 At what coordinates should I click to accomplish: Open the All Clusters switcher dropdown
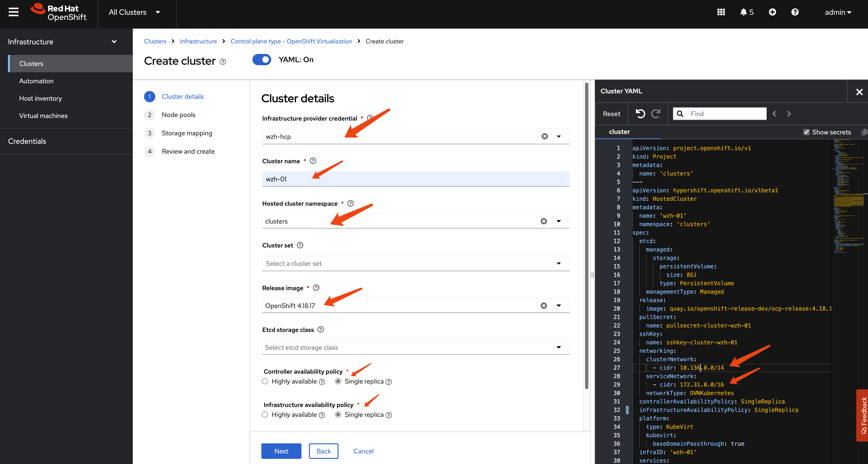134,12
